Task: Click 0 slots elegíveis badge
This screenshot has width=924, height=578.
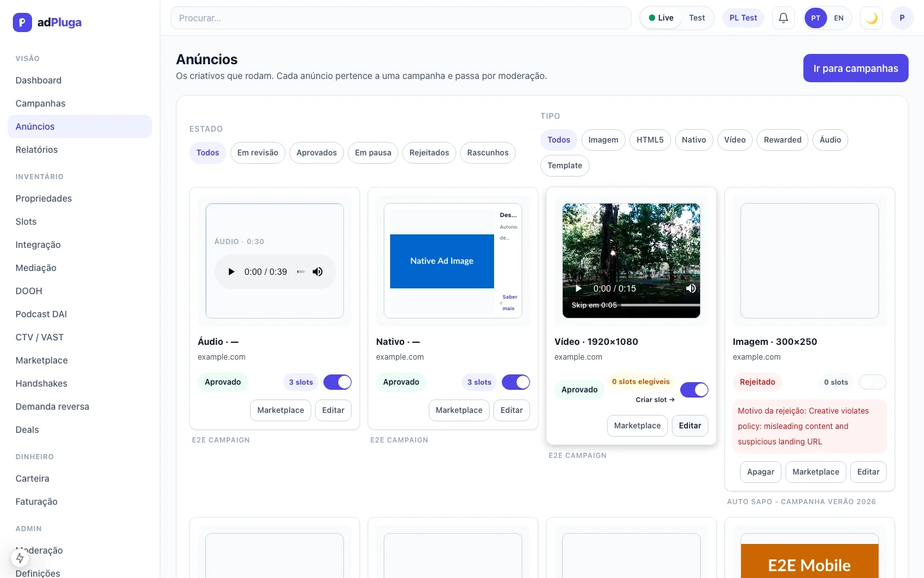Action: tap(640, 381)
